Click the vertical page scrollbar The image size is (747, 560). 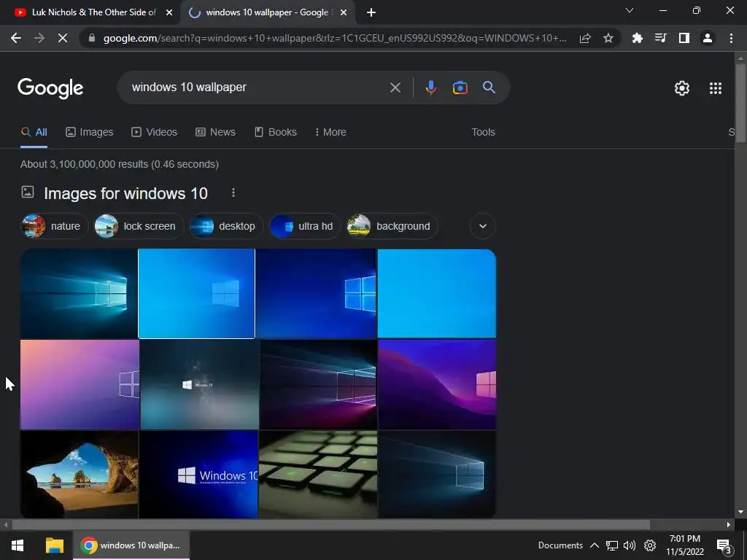tap(740, 102)
